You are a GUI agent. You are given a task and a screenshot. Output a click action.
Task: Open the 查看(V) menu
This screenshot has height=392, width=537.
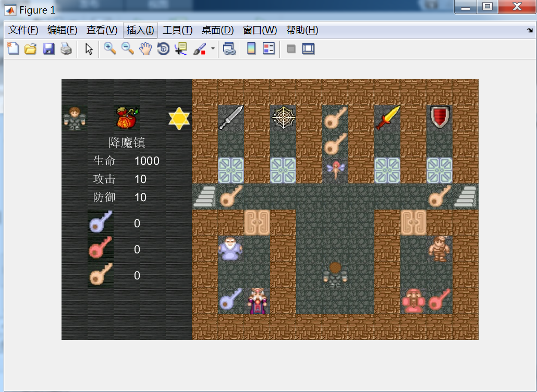[x=102, y=30]
